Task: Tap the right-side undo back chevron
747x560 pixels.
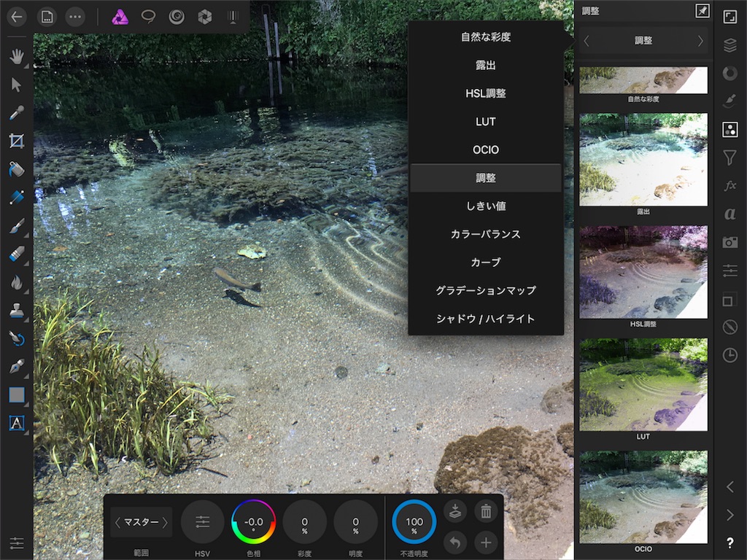Action: 729,486
